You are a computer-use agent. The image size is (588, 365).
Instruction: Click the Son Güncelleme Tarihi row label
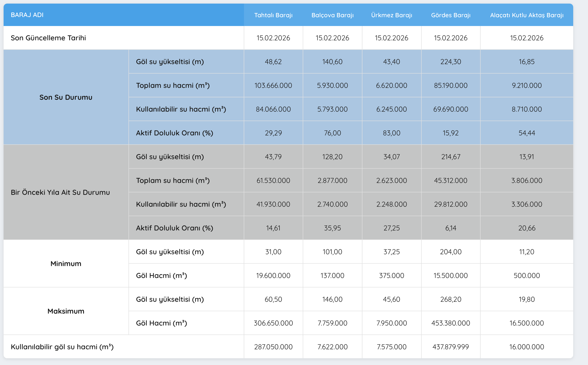click(x=48, y=38)
